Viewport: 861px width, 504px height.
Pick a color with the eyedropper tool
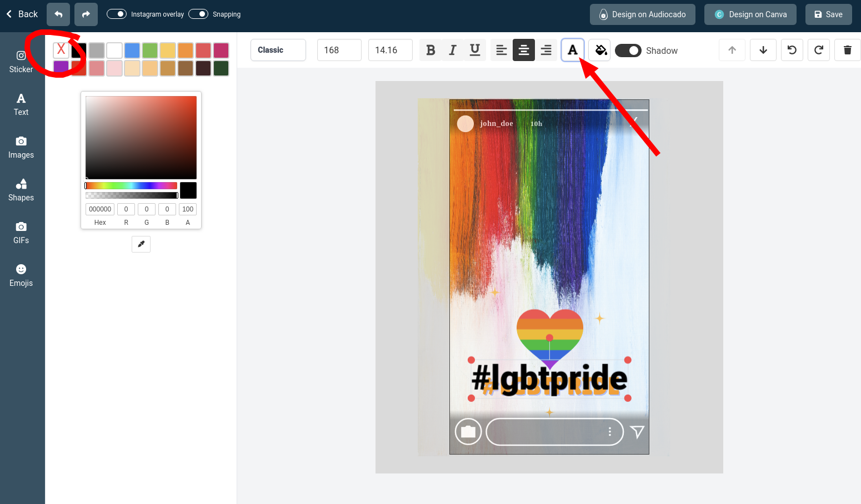click(141, 244)
